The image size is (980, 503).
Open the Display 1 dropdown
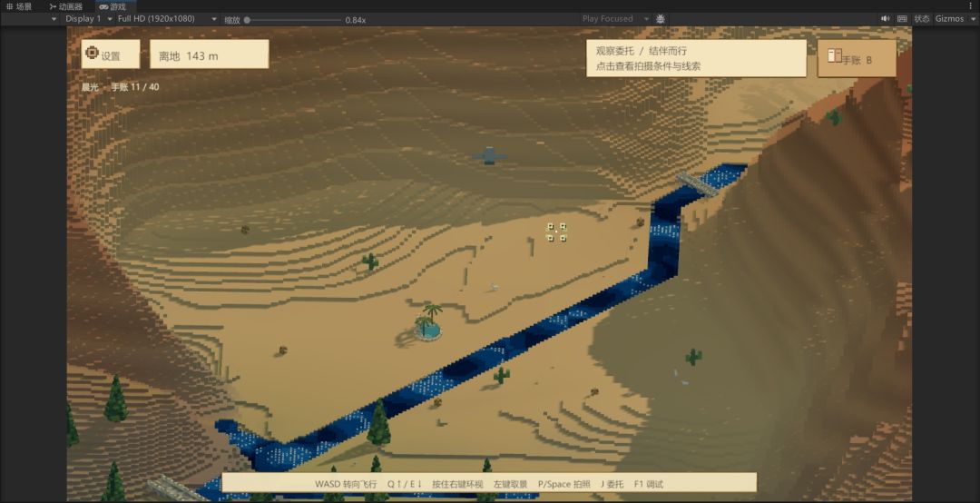coord(89,19)
